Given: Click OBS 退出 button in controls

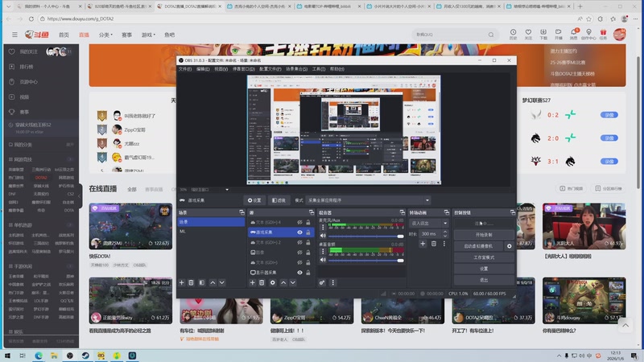Looking at the screenshot, I should (484, 280).
